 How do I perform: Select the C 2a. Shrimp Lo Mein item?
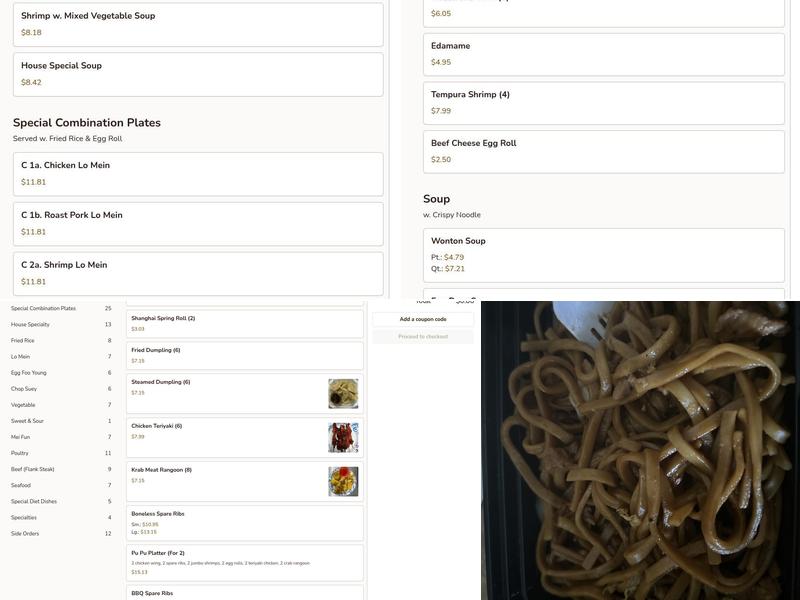coord(198,273)
